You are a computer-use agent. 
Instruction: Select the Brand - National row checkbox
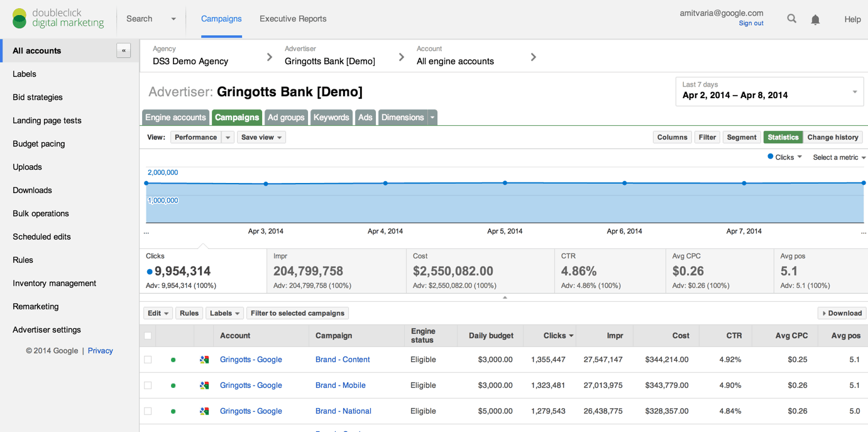click(148, 411)
